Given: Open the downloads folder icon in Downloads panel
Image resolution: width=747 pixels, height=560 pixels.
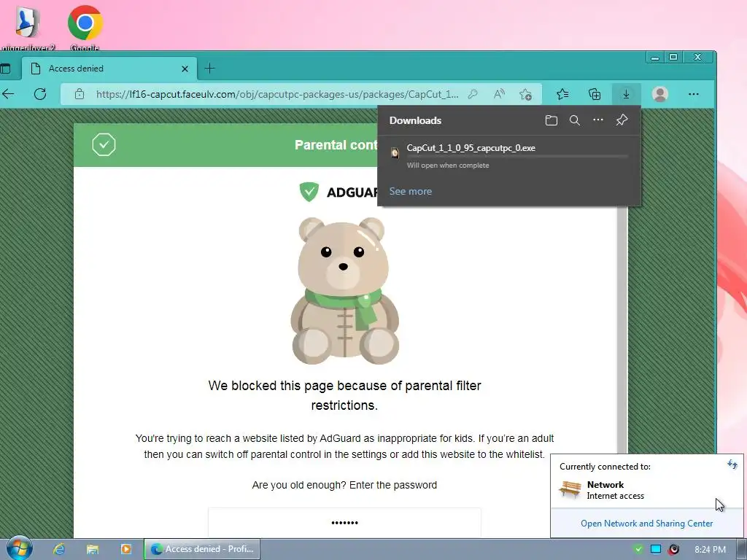Looking at the screenshot, I should pos(551,120).
